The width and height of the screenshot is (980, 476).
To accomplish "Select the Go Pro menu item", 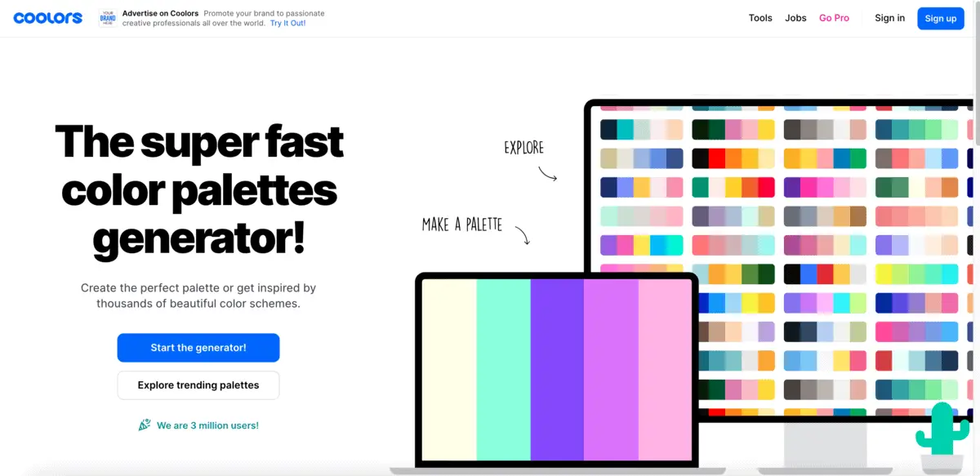I will (834, 18).
